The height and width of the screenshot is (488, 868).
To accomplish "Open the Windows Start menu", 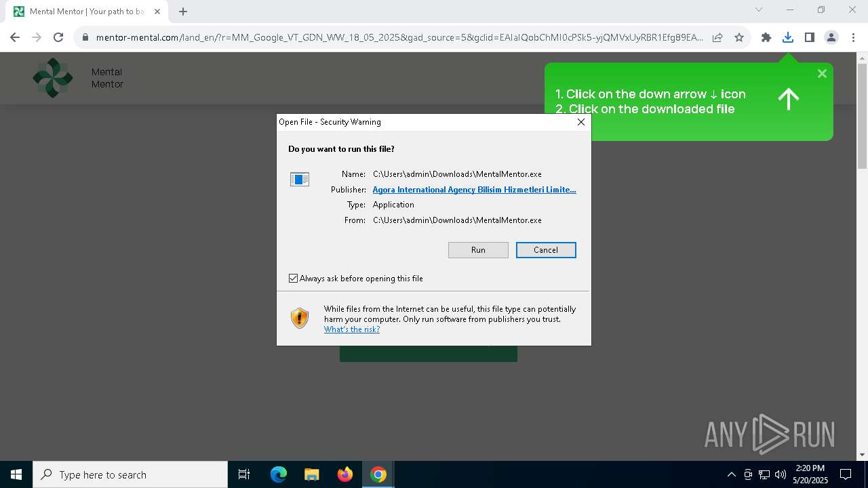I will point(16,474).
